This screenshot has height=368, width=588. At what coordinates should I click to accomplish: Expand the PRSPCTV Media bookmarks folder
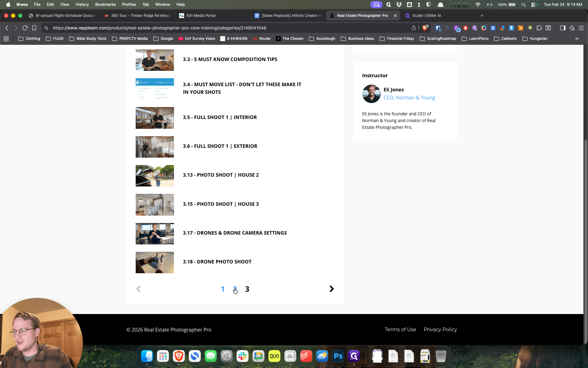(x=130, y=39)
